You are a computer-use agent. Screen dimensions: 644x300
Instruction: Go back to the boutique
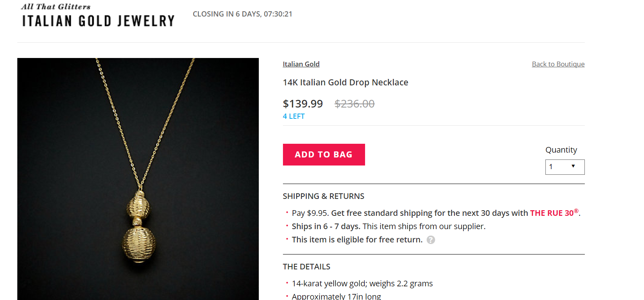click(x=558, y=64)
